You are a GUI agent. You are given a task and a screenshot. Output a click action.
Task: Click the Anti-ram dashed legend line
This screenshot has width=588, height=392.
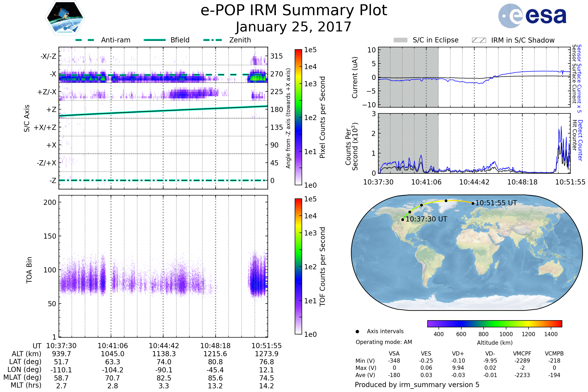[85, 40]
